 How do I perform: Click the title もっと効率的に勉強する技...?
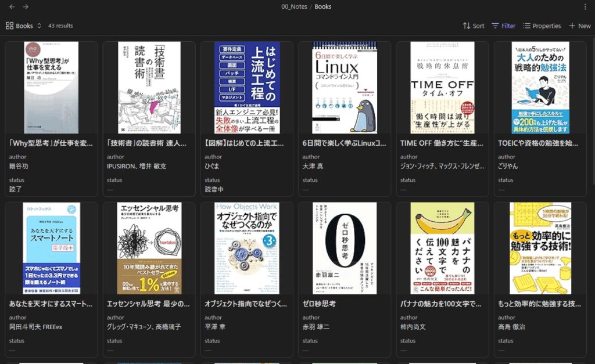[540, 304]
